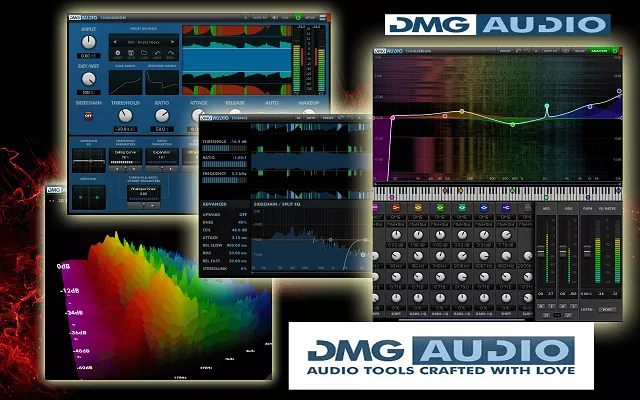Click the LISTEN POST button in EQuilibrium

(x=607, y=309)
